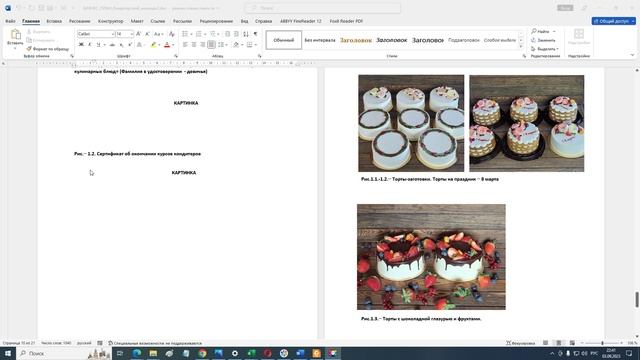Click Найти (Find) button
The image size is (640, 360).
(x=541, y=31)
